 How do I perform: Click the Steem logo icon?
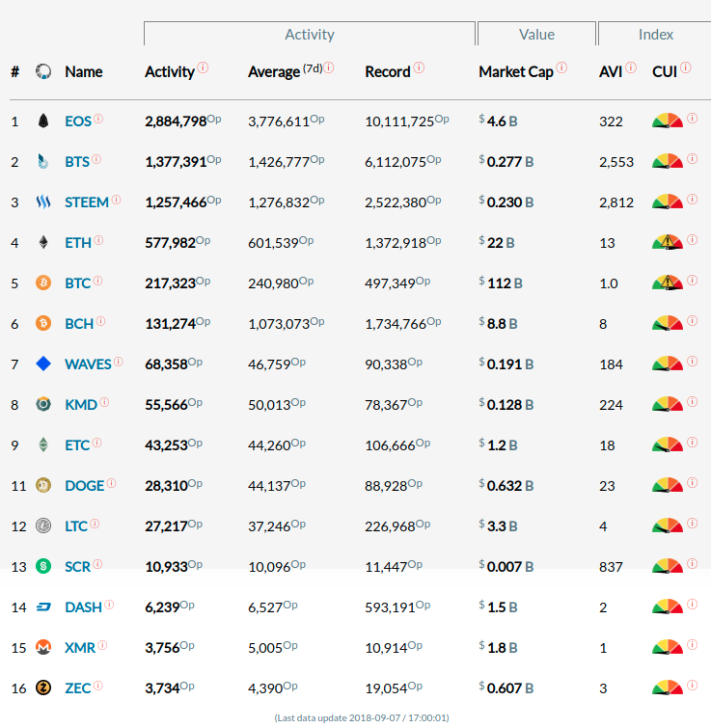[x=42, y=202]
